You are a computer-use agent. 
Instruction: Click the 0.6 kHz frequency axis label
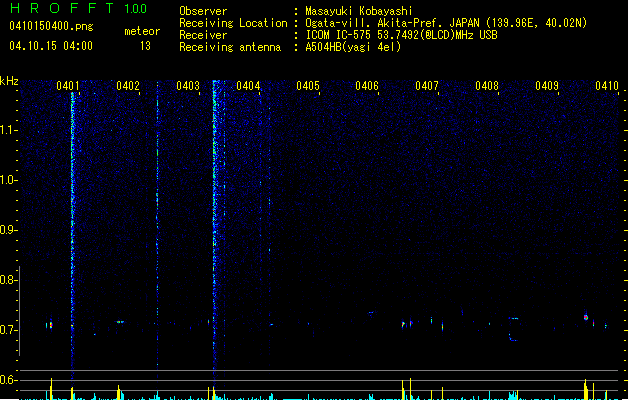(8, 380)
